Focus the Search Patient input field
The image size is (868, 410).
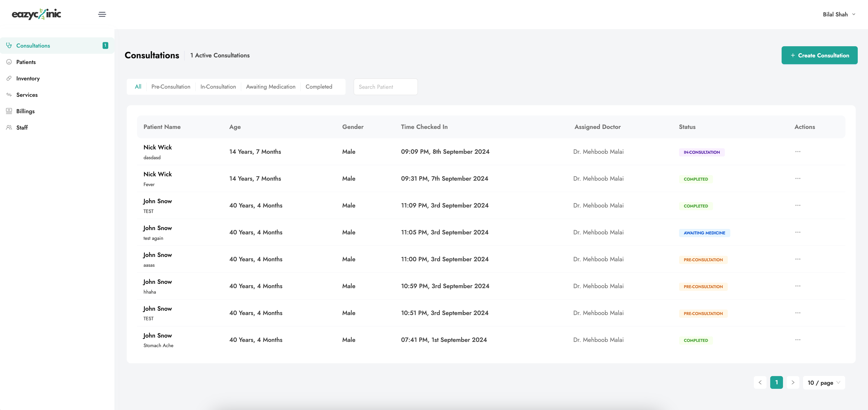pos(385,87)
